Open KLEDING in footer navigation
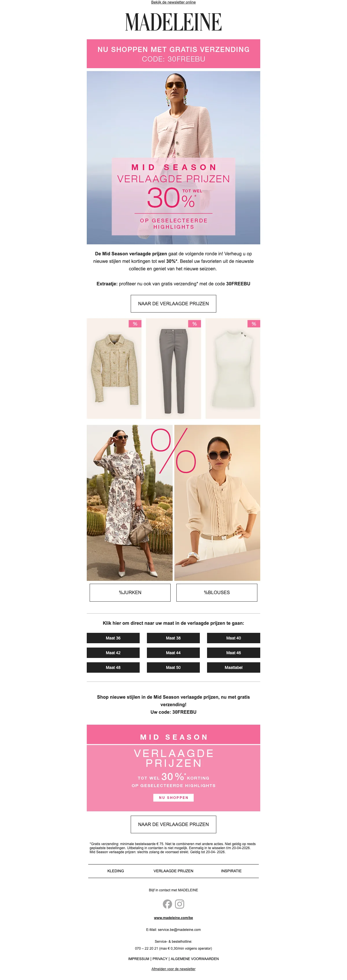 pyautogui.click(x=115, y=871)
